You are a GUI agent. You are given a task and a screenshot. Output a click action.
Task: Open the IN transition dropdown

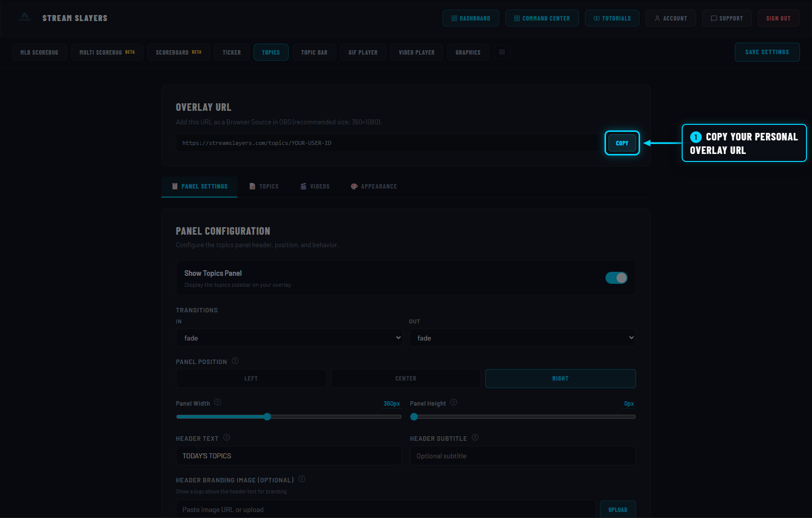tap(289, 338)
